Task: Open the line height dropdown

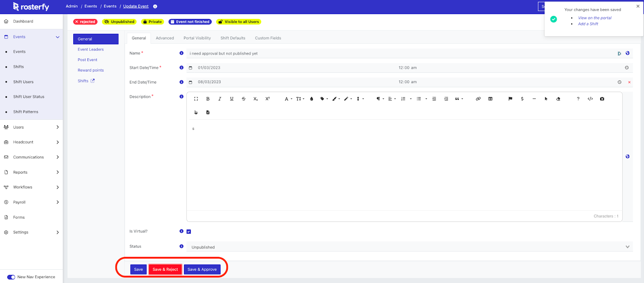Action: tap(360, 99)
